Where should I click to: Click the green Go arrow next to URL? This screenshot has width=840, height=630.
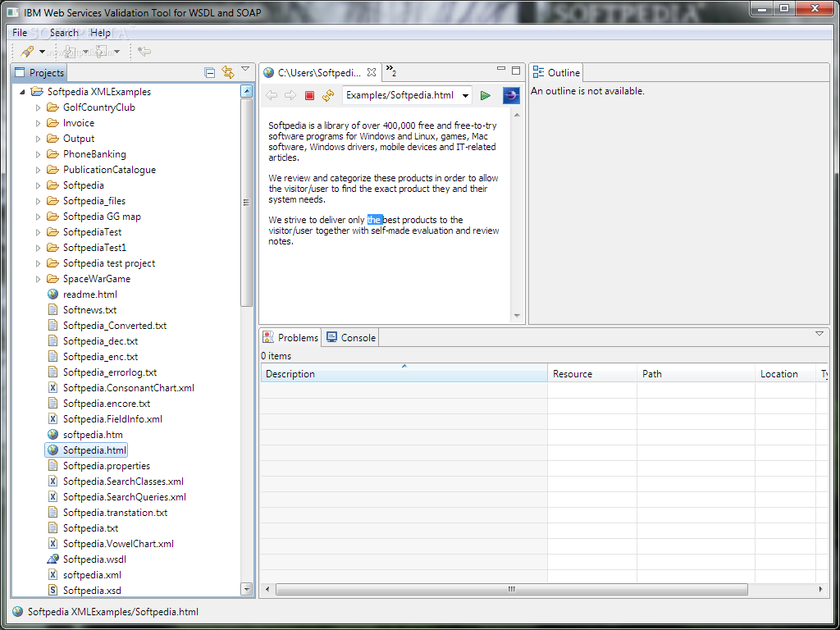point(486,95)
